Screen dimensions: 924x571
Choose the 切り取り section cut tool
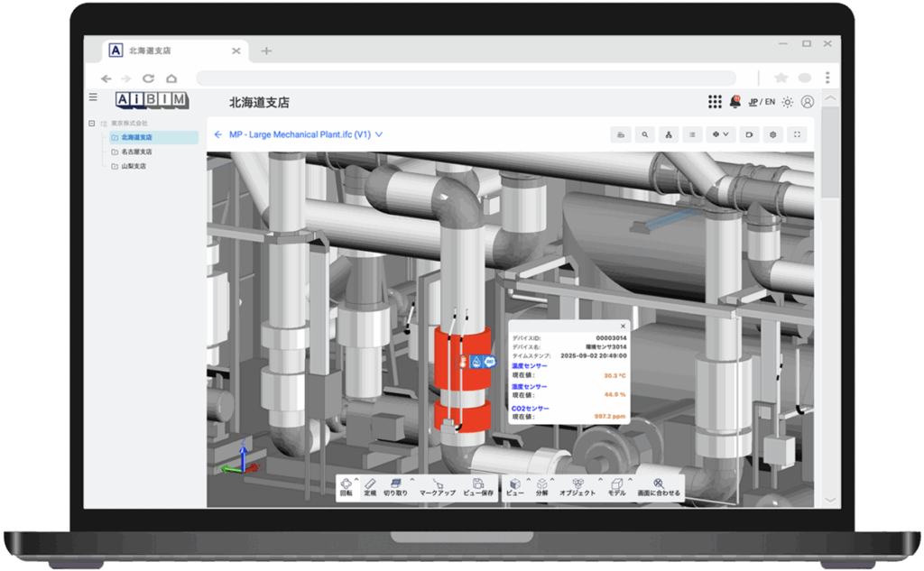(395, 485)
